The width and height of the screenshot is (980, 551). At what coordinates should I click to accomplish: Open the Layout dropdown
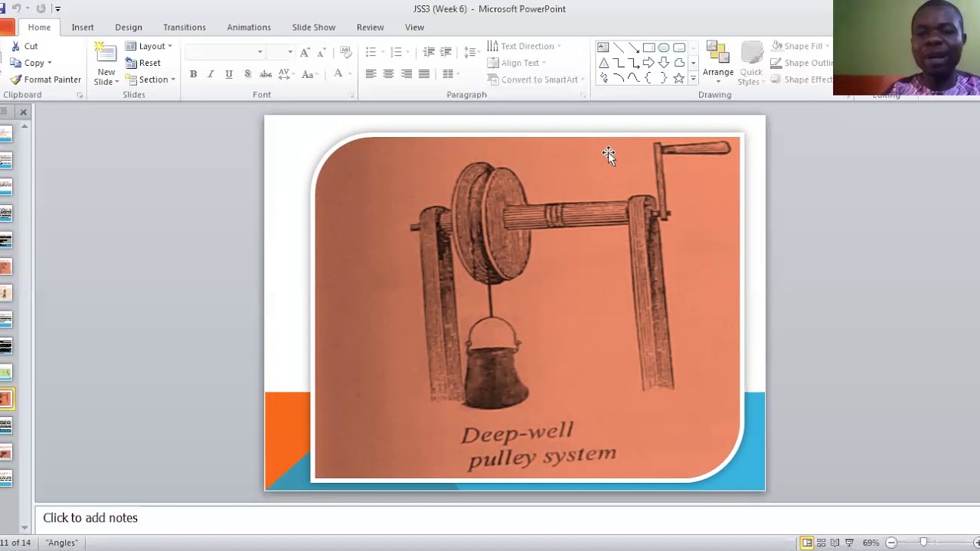coord(149,46)
